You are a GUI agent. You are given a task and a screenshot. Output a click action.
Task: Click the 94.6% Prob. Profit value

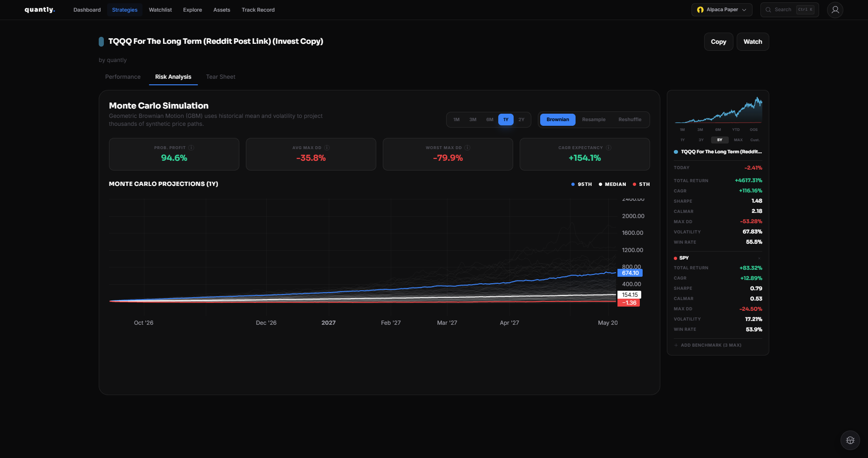174,158
